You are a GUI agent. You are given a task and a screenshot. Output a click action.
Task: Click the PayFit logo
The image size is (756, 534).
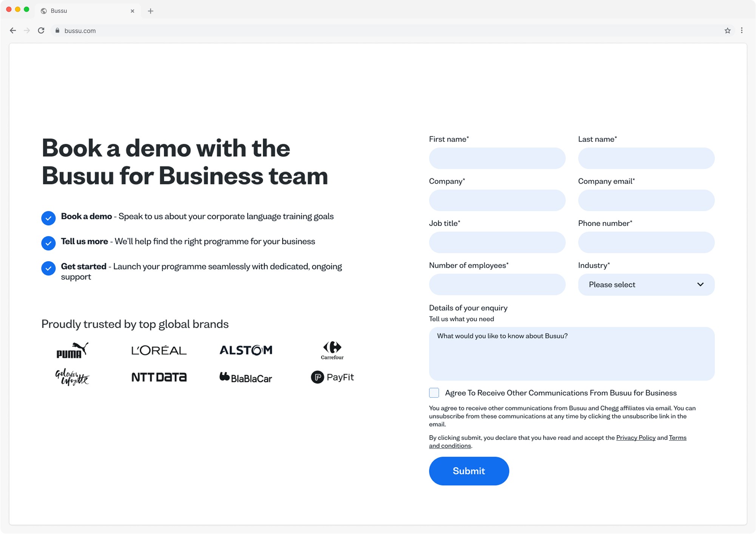point(332,377)
